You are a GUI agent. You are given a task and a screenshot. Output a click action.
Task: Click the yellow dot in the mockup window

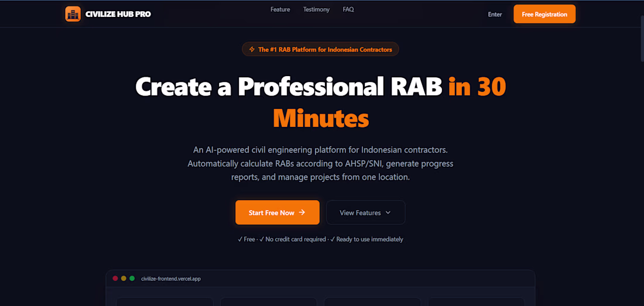coord(124,279)
